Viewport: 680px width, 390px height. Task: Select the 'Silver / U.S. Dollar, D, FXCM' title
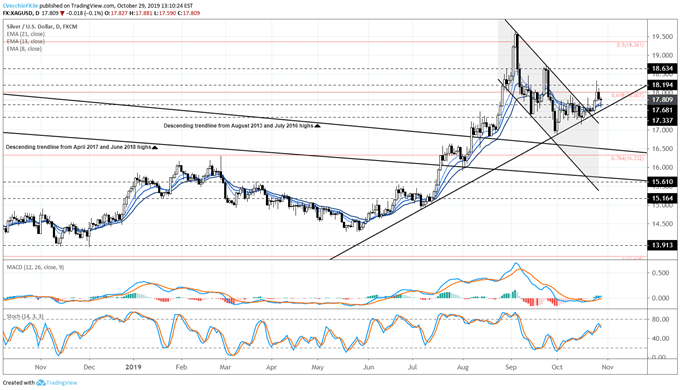pos(42,26)
